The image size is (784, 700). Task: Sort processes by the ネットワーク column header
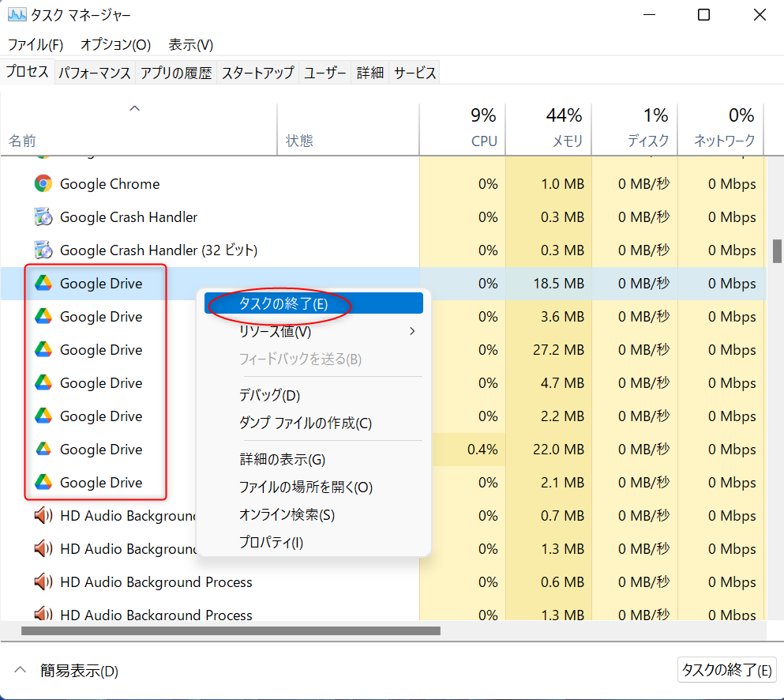[721, 129]
